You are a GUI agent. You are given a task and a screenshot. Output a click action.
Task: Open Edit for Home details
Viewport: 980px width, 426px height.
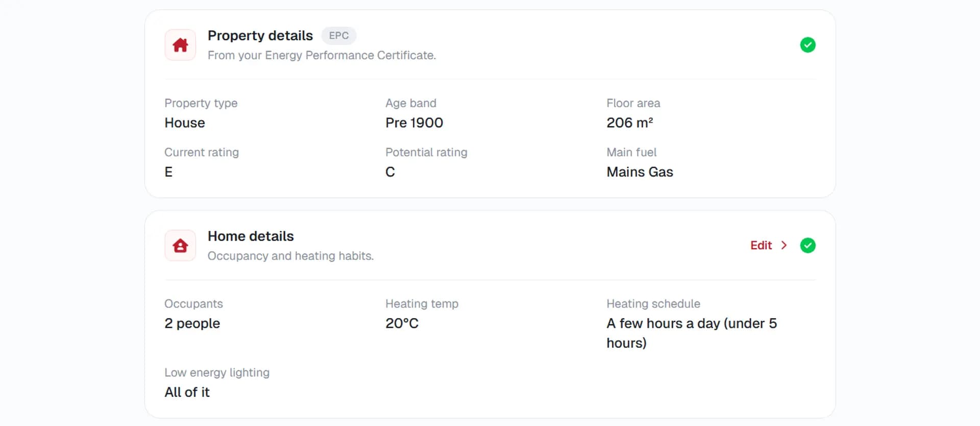tap(761, 246)
